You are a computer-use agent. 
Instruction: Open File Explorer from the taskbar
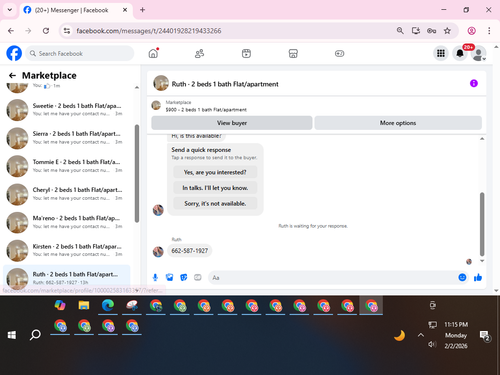coord(84,305)
